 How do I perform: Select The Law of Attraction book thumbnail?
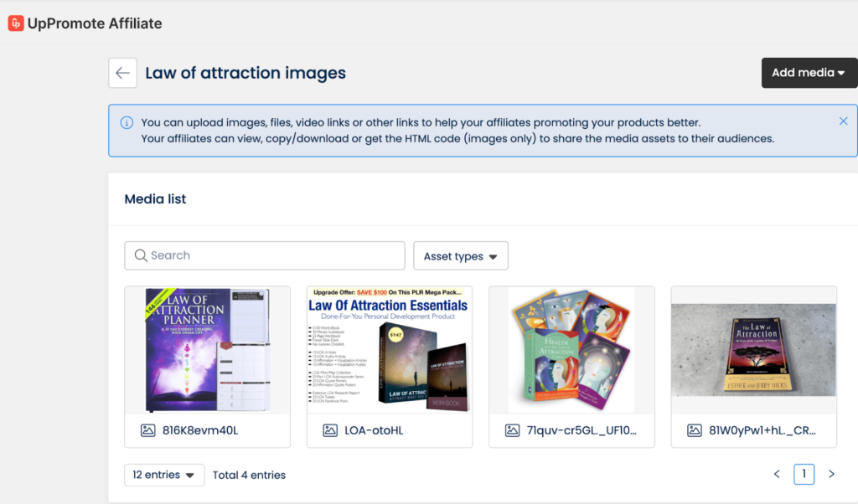pos(753,350)
